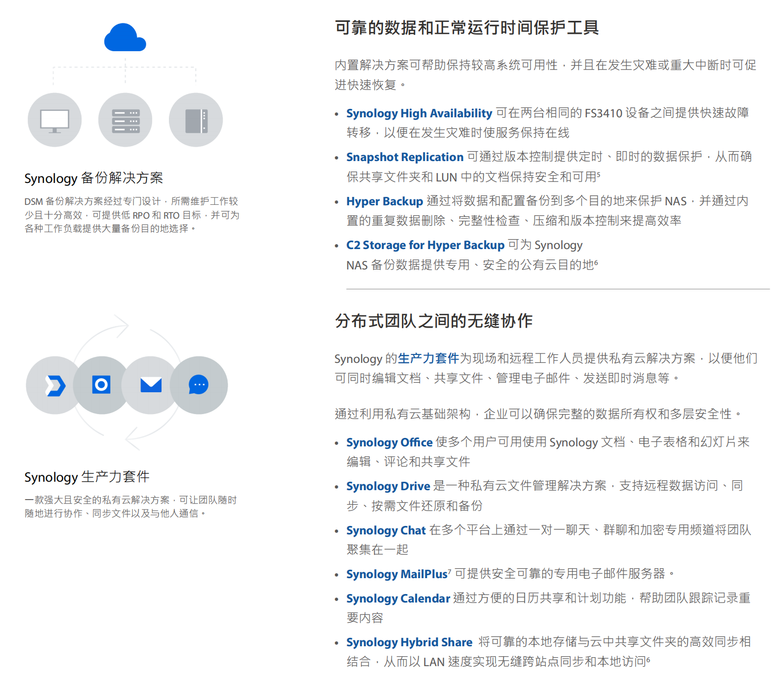
Task: Click footnote 5 after 保持安全和可用
Action: click(599, 174)
